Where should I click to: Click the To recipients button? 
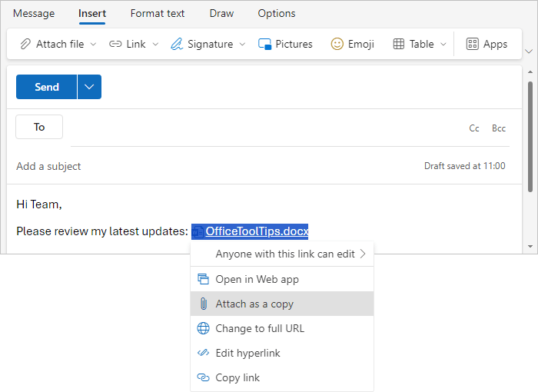[39, 127]
